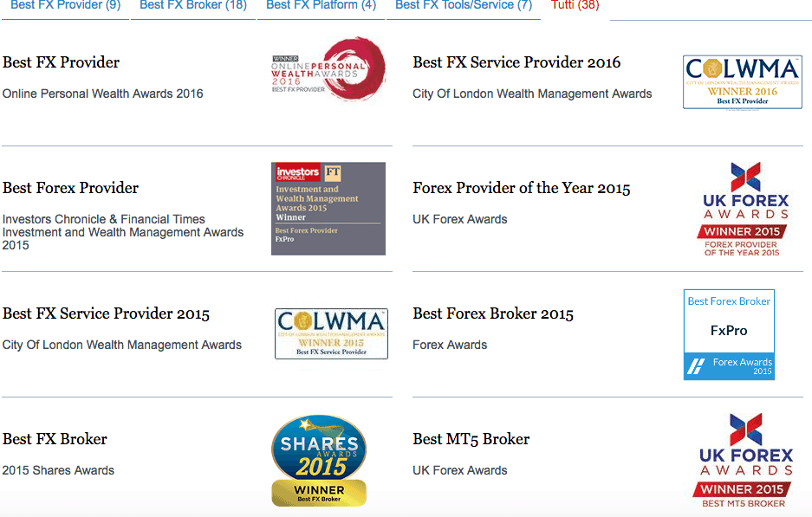Viewport: 812px width, 517px height.
Task: Switch to Best FX Broker (18) tab
Action: 193,6
